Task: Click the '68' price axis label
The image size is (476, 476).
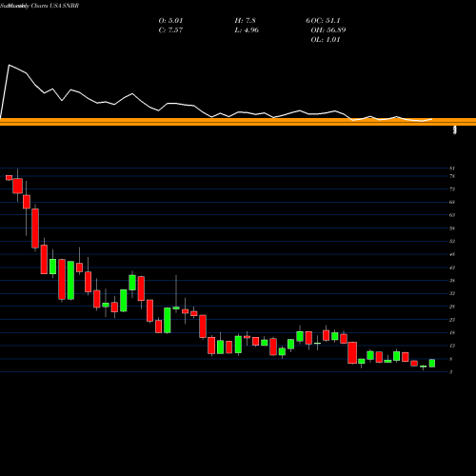Action: coord(452,202)
